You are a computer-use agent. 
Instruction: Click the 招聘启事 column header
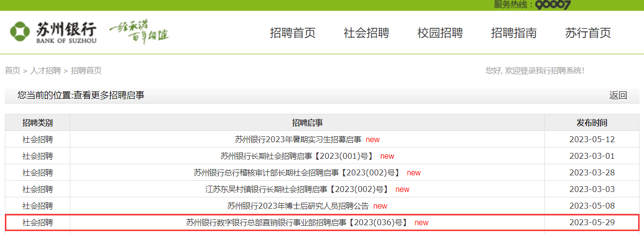pyautogui.click(x=307, y=123)
